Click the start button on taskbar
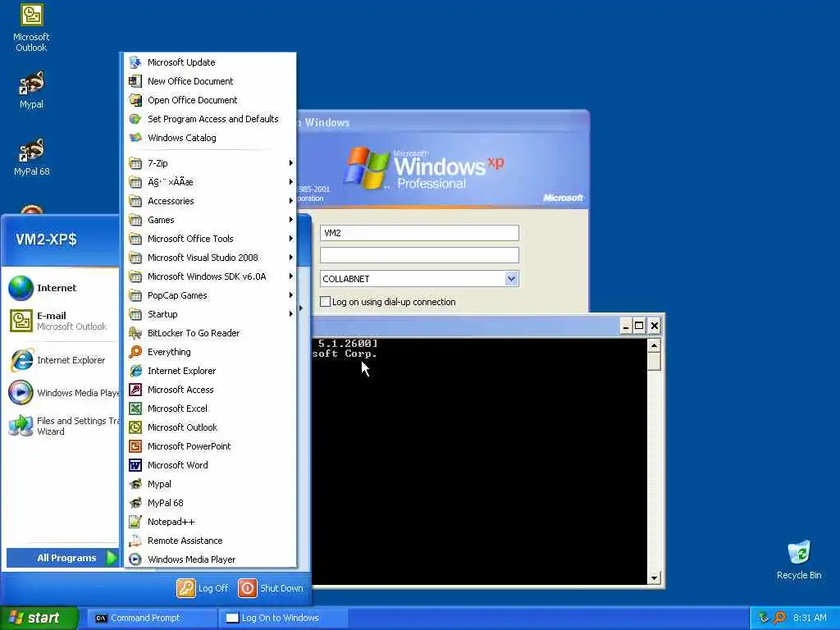The height and width of the screenshot is (630, 840). pos(39,618)
